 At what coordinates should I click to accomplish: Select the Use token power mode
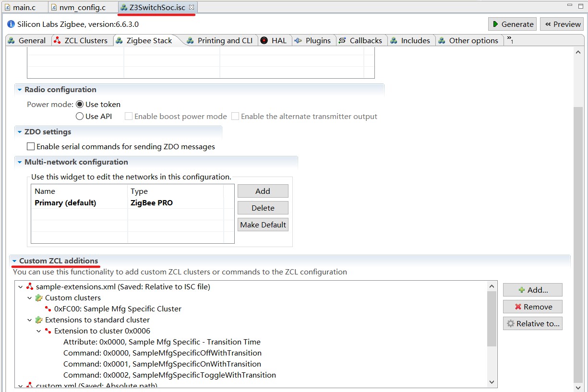[80, 104]
